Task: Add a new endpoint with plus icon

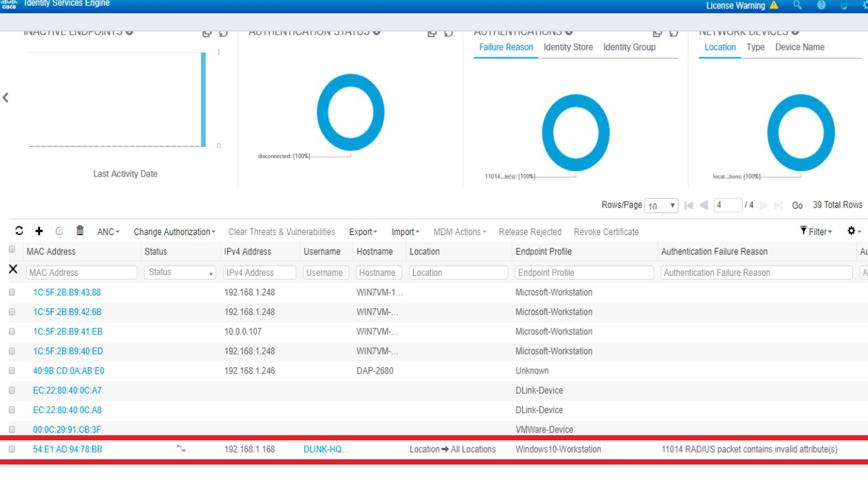Action: pyautogui.click(x=39, y=231)
